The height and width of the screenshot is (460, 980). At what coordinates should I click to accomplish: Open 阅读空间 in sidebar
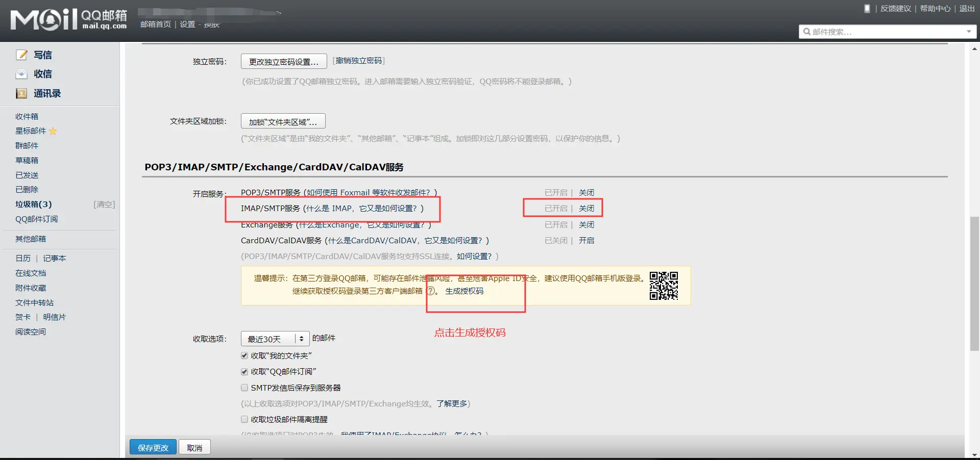click(31, 332)
